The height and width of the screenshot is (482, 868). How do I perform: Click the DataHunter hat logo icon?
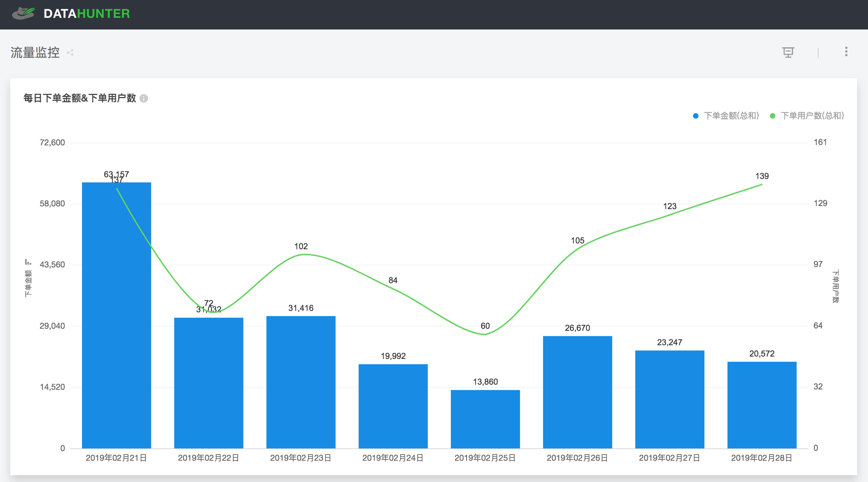click(23, 13)
